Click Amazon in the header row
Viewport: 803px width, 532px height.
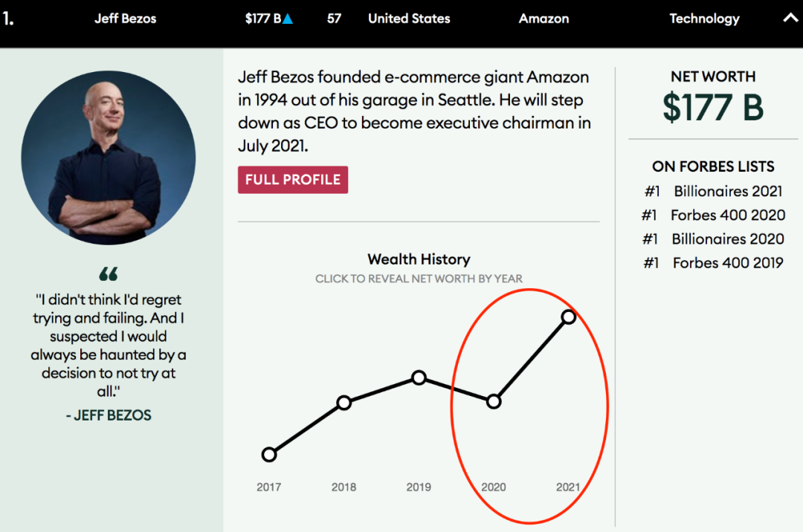(x=544, y=19)
